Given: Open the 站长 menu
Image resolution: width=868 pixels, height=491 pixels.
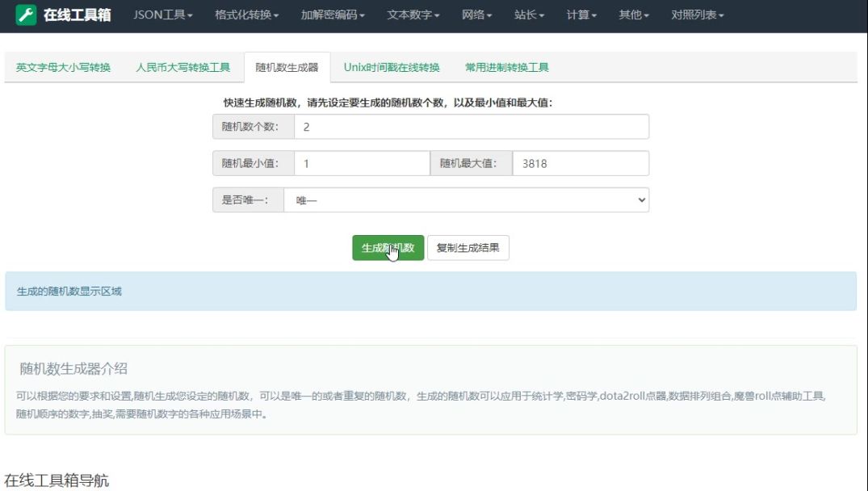Looking at the screenshot, I should (529, 15).
